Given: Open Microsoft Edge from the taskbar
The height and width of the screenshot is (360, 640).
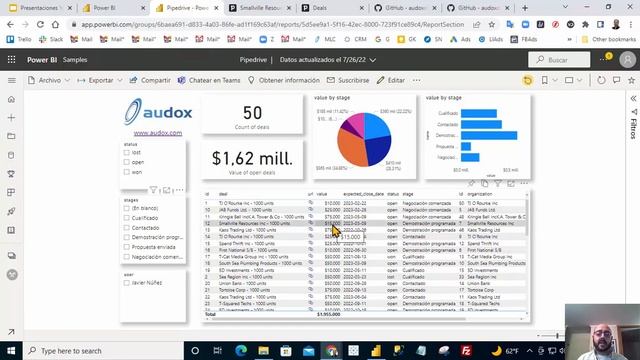Looking at the screenshot, I should (x=241, y=351).
